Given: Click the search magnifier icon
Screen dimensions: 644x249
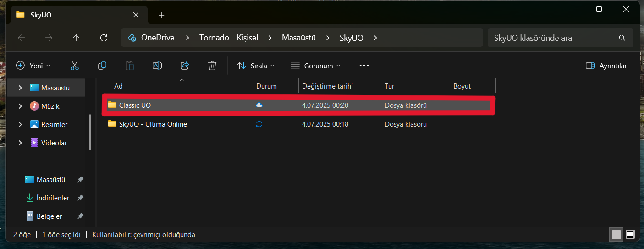Looking at the screenshot, I should point(622,38).
